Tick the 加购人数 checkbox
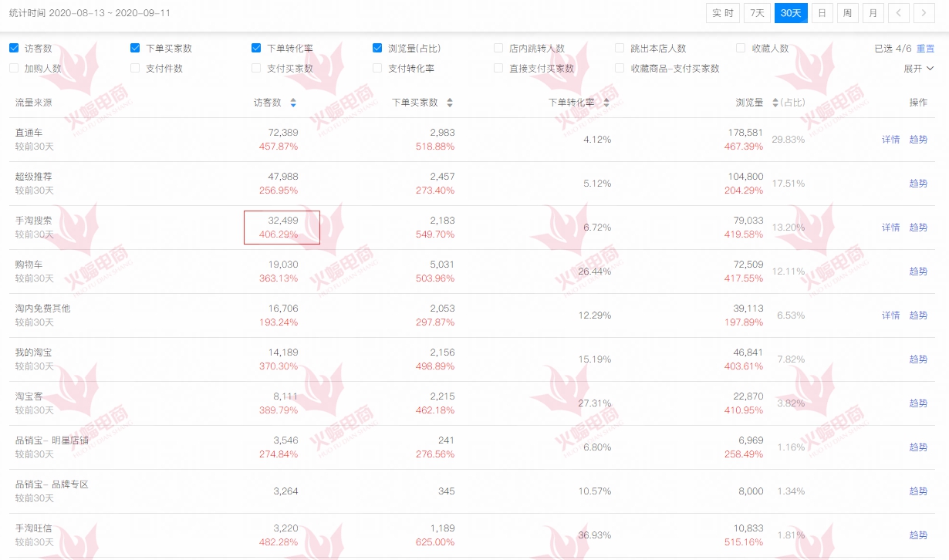Screen dimensions: 949x560 click(14, 68)
